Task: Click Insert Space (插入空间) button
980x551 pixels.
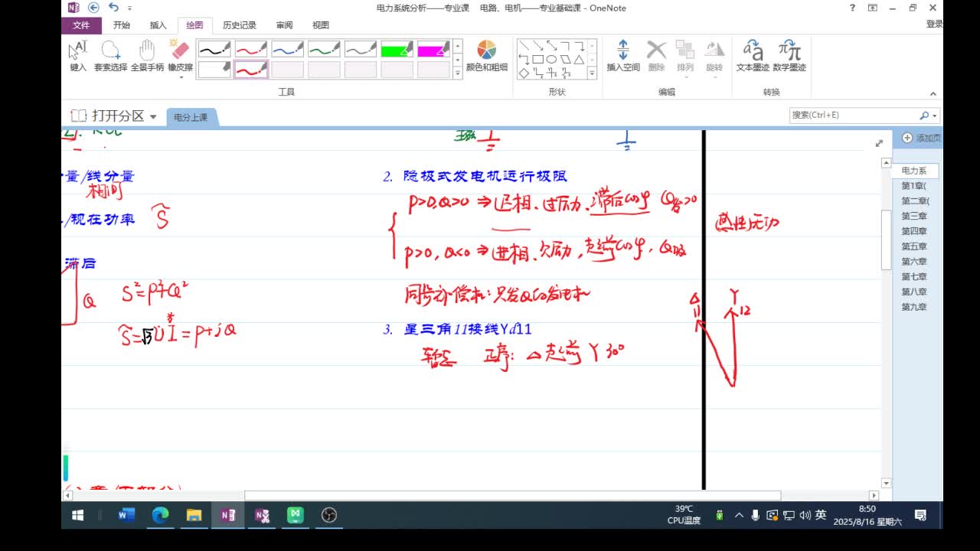Action: (623, 56)
